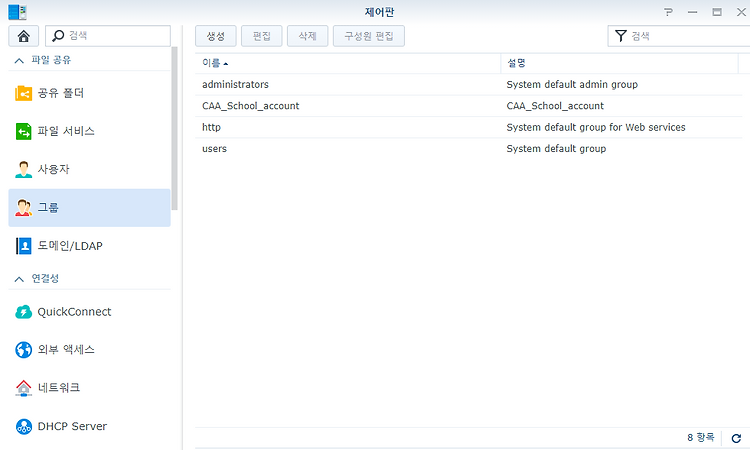Select the http group row
750x450 pixels.
coord(469,127)
